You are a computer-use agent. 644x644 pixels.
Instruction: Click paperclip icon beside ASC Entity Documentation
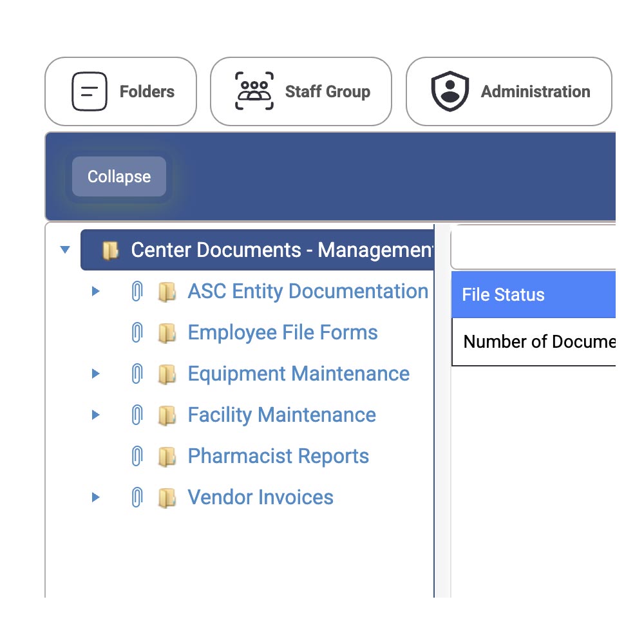click(x=137, y=291)
